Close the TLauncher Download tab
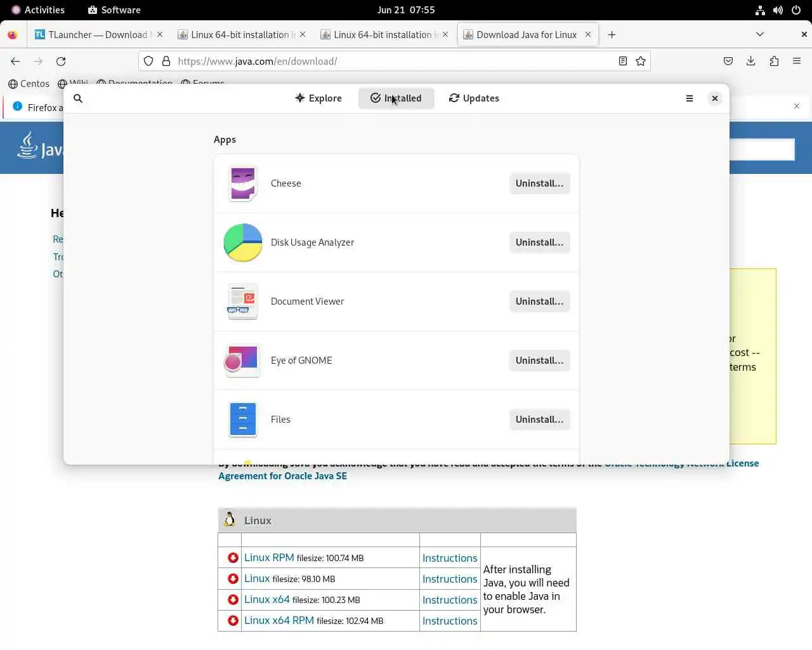This screenshot has width=812, height=650. (x=160, y=35)
